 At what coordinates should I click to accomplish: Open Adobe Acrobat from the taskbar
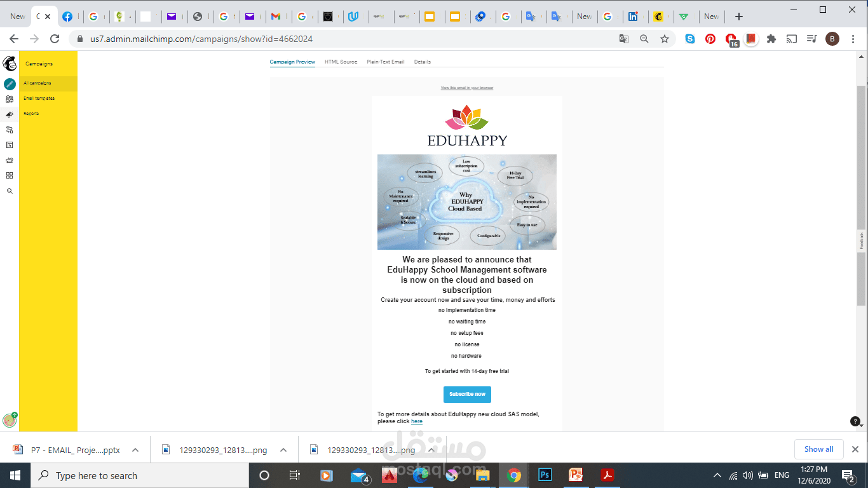click(x=607, y=475)
